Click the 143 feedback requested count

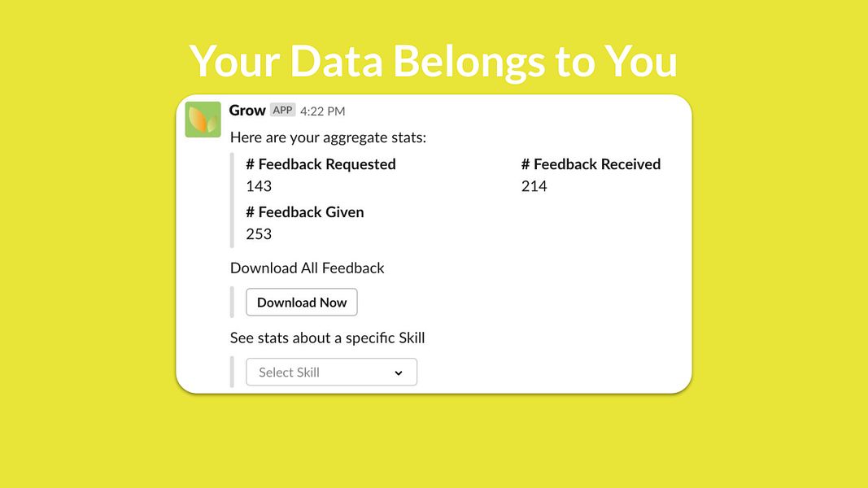point(259,186)
